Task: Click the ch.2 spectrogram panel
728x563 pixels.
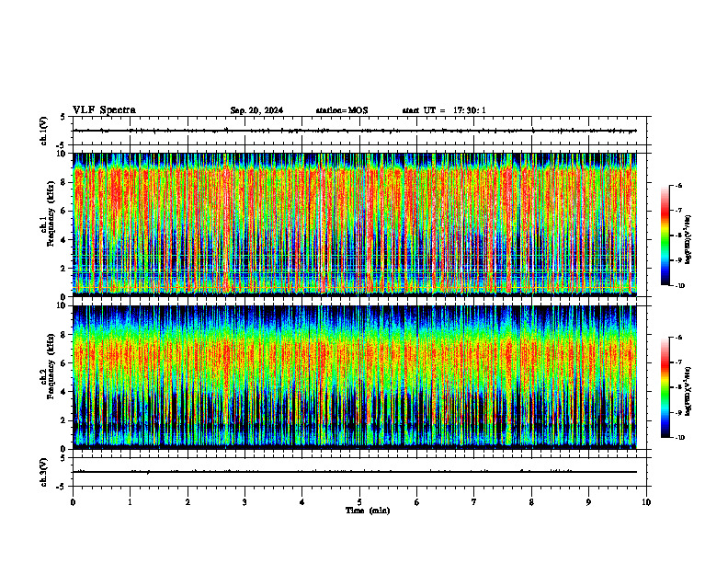Action: tap(354, 377)
